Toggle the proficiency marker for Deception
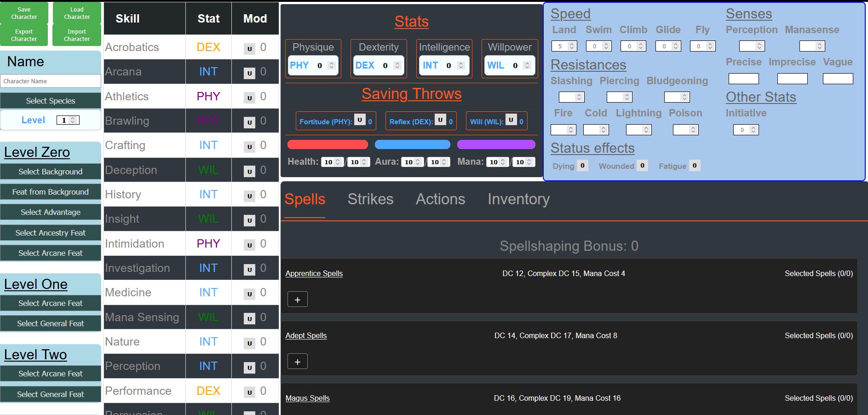This screenshot has height=415, width=868. (249, 170)
